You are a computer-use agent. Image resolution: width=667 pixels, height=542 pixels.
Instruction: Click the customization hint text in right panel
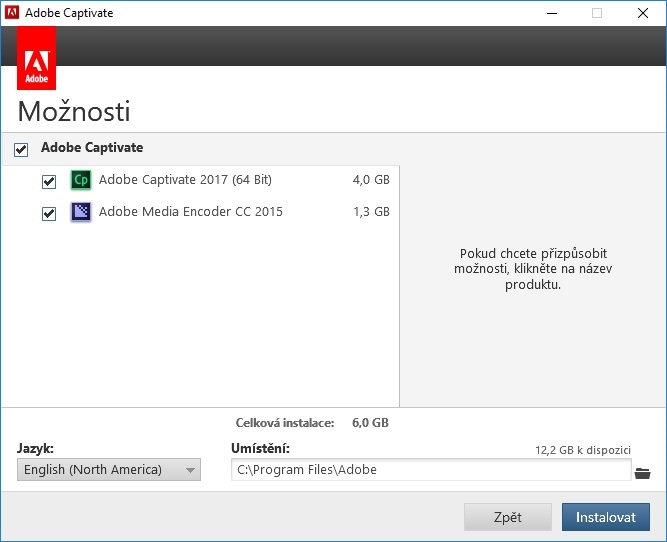pyautogui.click(x=532, y=270)
